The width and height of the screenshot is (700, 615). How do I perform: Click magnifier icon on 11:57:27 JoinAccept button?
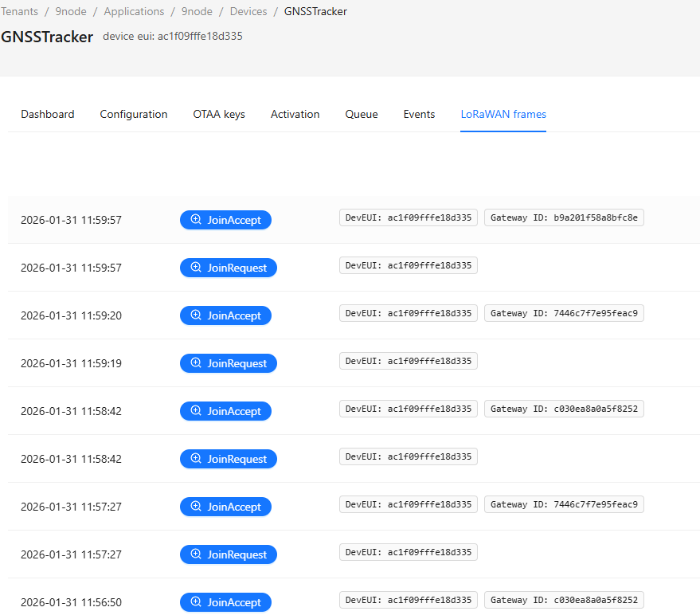coord(195,507)
